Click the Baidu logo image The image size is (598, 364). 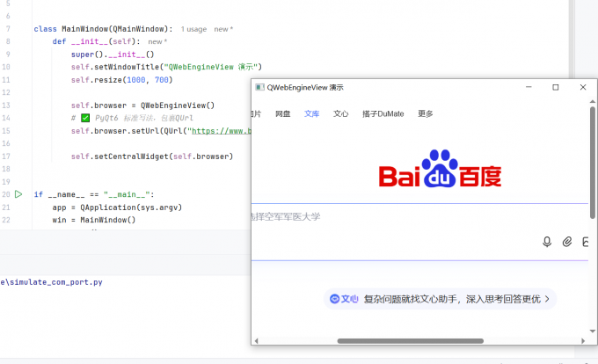pos(440,169)
